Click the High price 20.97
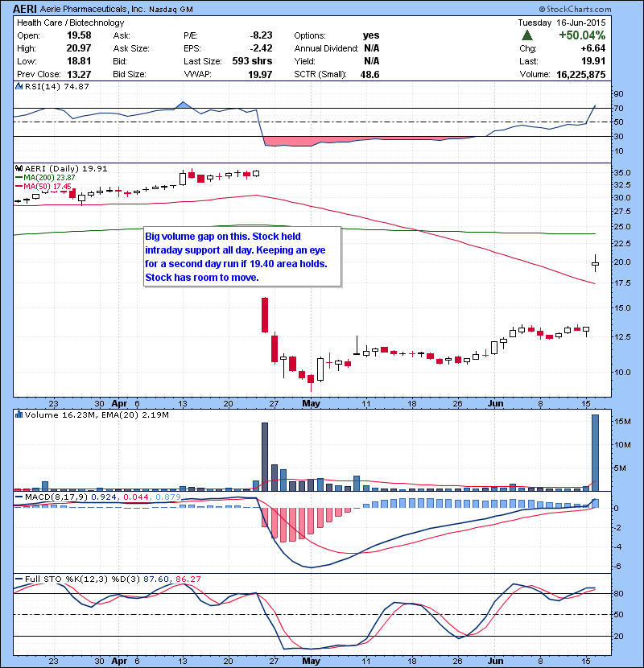This screenshot has height=668, width=644. 79,48
